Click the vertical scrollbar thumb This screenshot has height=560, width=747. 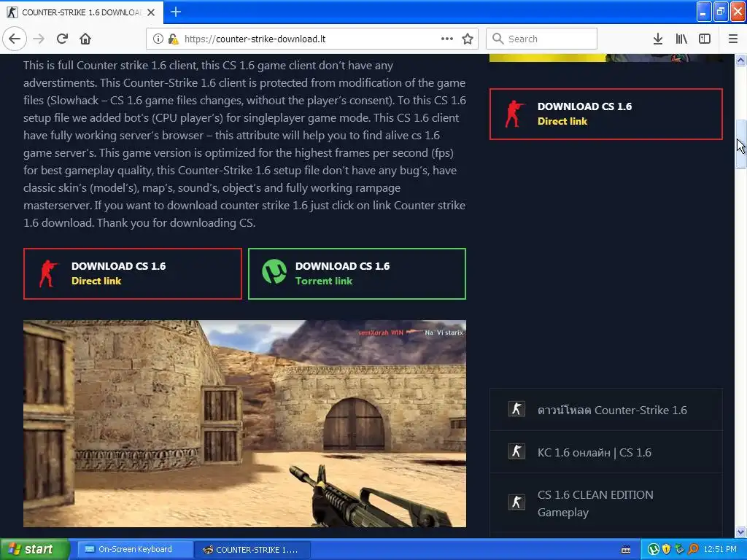coord(740,144)
